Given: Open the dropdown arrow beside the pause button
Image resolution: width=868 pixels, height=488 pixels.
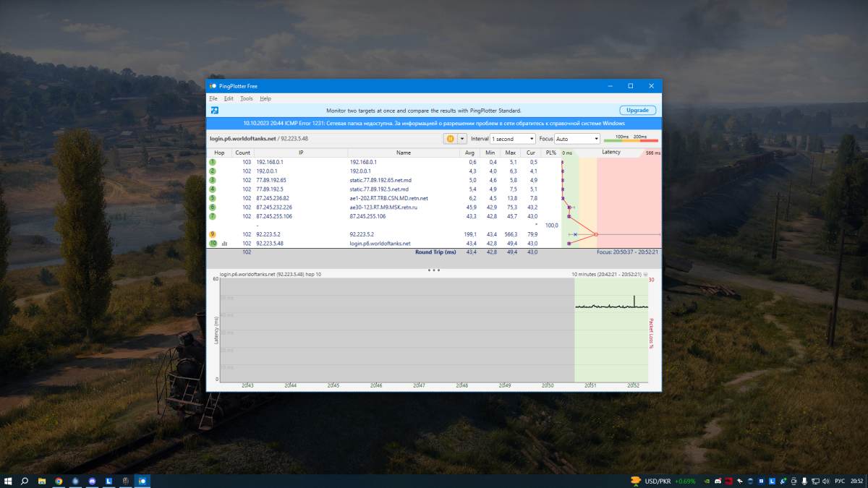Looking at the screenshot, I should pos(462,138).
